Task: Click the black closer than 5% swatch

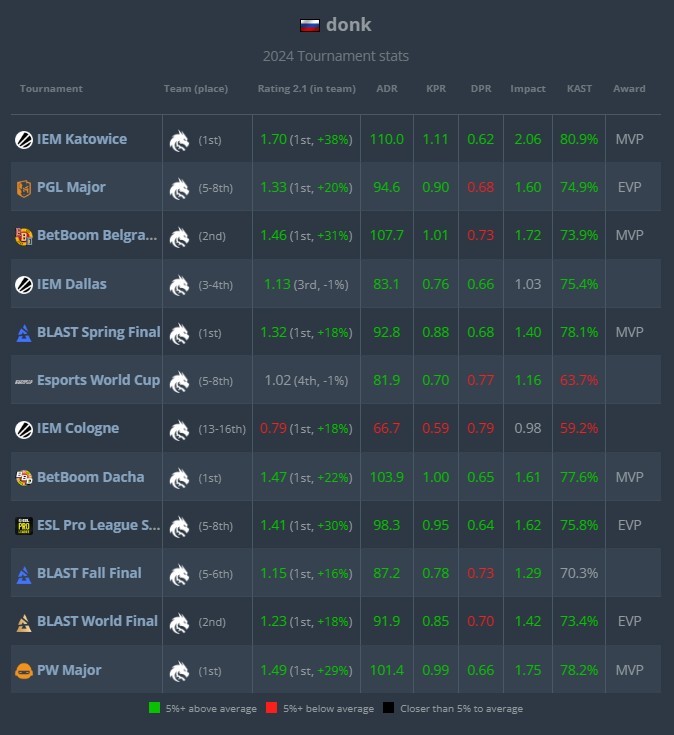Action: pos(389,708)
